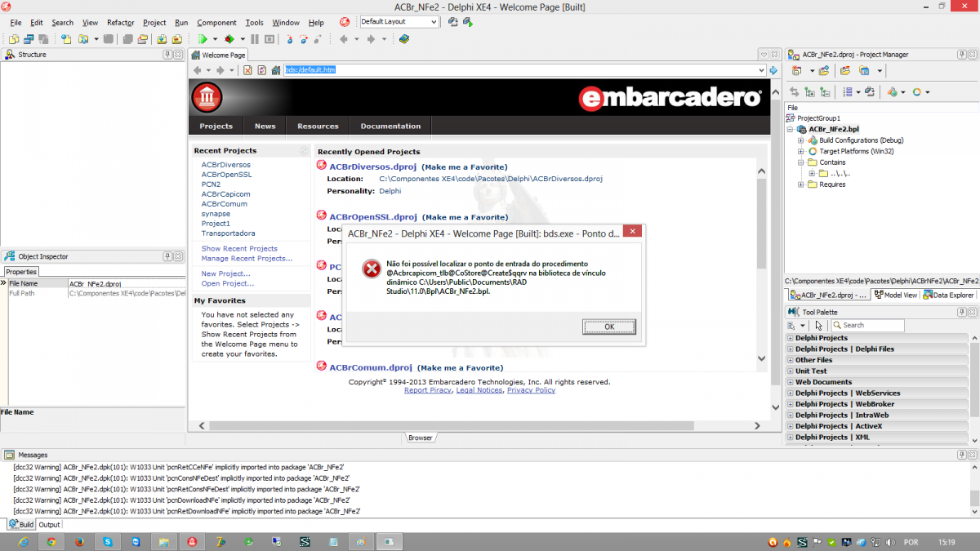Click the Tool Palette Search box
This screenshot has height=551, width=980.
coord(867,325)
